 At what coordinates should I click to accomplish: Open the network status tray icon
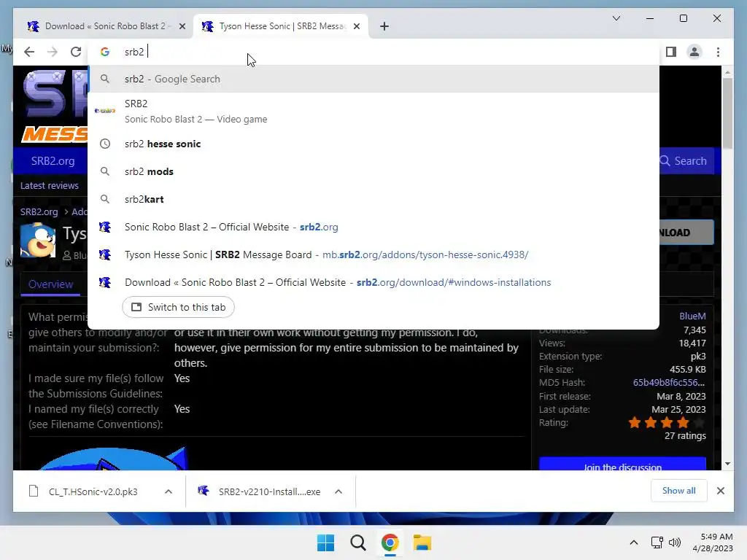[x=657, y=542]
